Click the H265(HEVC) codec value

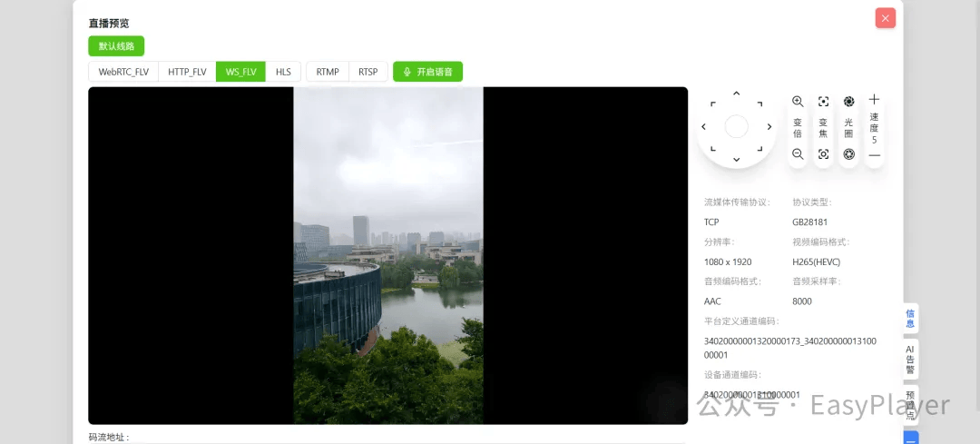818,262
